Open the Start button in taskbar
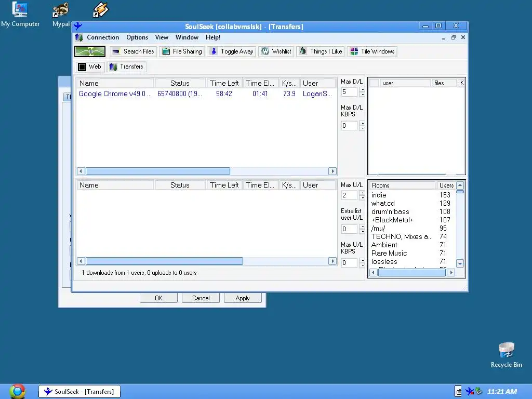 (17, 391)
